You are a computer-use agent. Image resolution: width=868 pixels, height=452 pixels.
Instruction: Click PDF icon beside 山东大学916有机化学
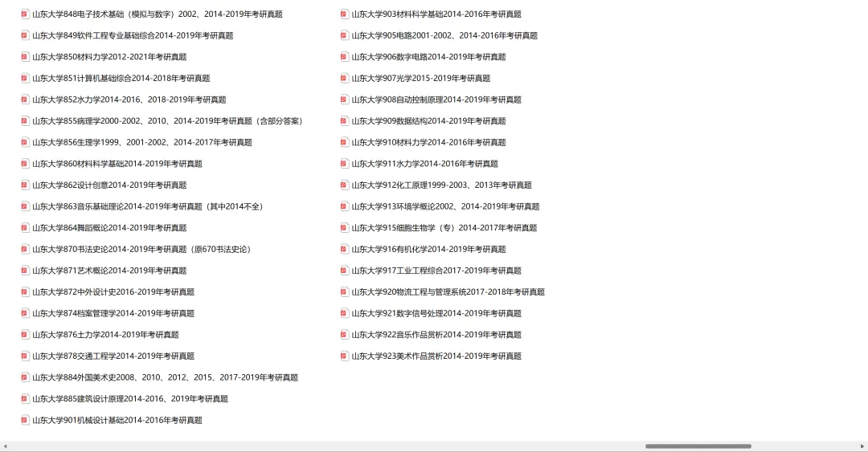344,249
